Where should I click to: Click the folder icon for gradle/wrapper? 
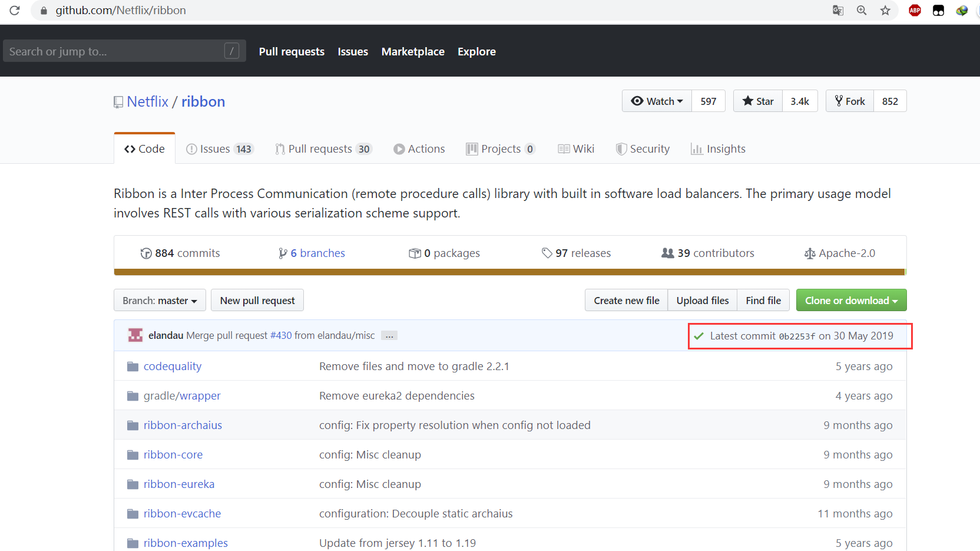[x=133, y=396]
